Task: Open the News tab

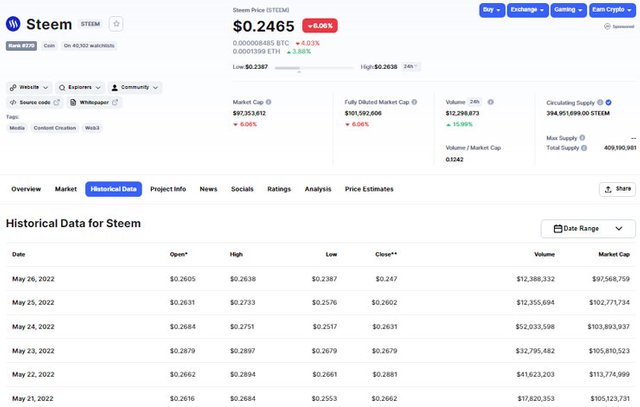Action: pos(208,189)
